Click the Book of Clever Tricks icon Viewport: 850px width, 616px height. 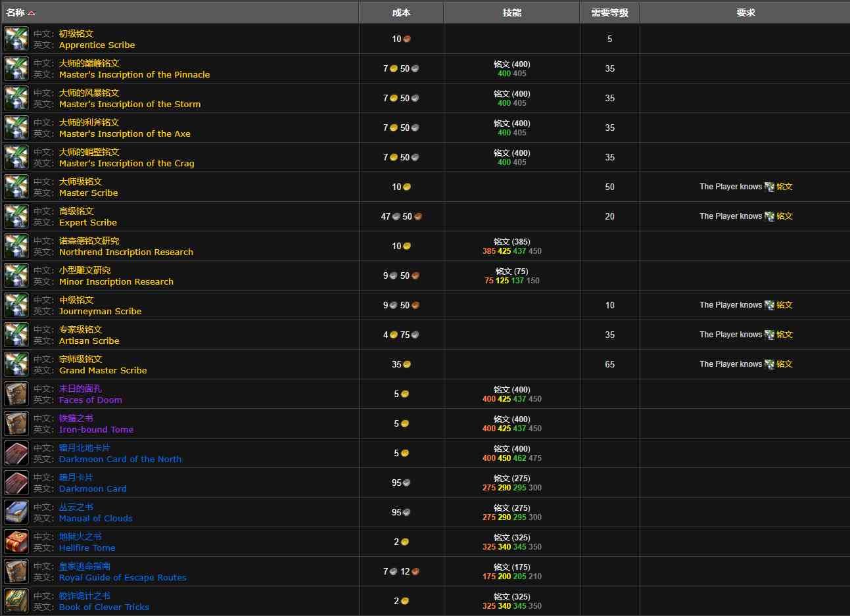click(x=16, y=601)
